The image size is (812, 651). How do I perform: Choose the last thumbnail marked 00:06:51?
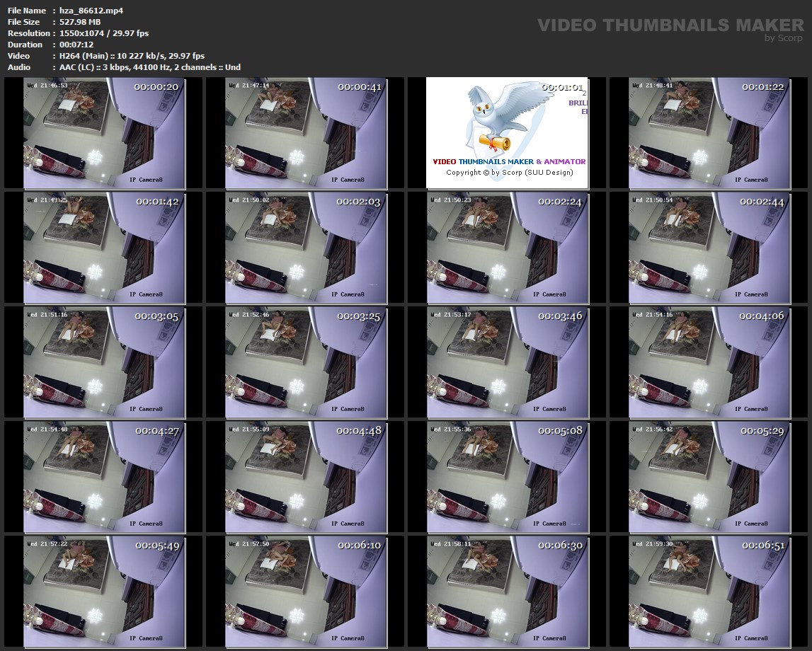[x=709, y=592]
